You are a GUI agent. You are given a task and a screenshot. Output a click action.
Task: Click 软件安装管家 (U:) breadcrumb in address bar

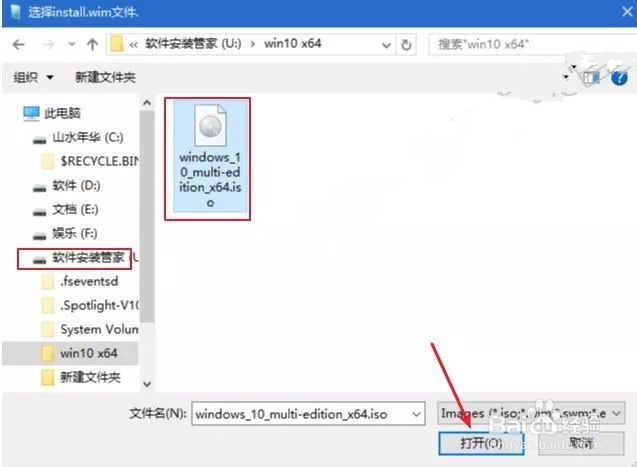coord(193,43)
